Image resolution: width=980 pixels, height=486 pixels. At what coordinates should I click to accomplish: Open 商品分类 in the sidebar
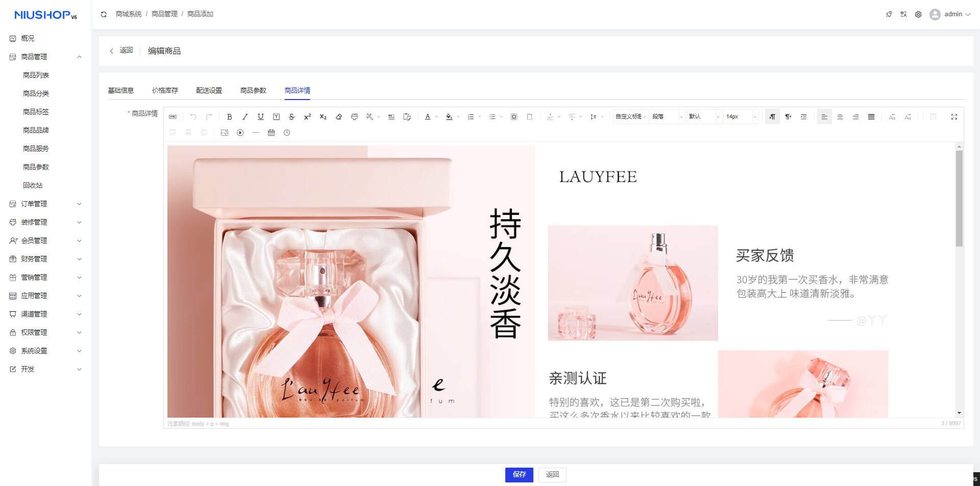pos(36,93)
